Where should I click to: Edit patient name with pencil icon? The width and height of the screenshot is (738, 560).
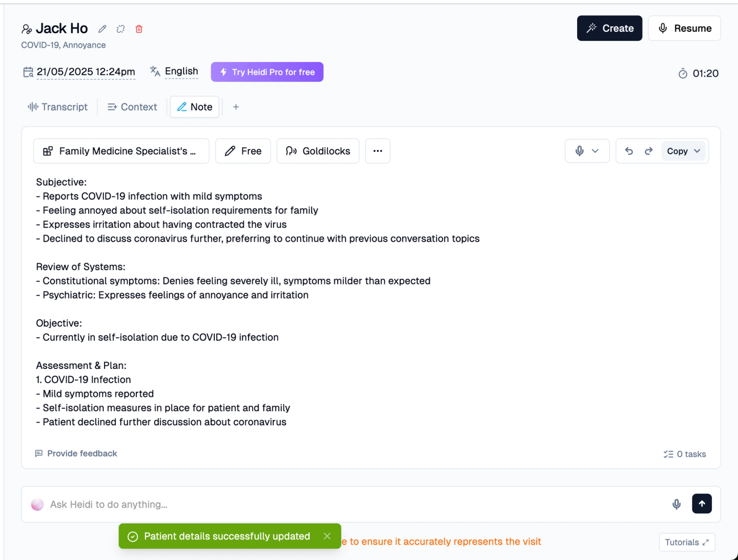tap(102, 29)
